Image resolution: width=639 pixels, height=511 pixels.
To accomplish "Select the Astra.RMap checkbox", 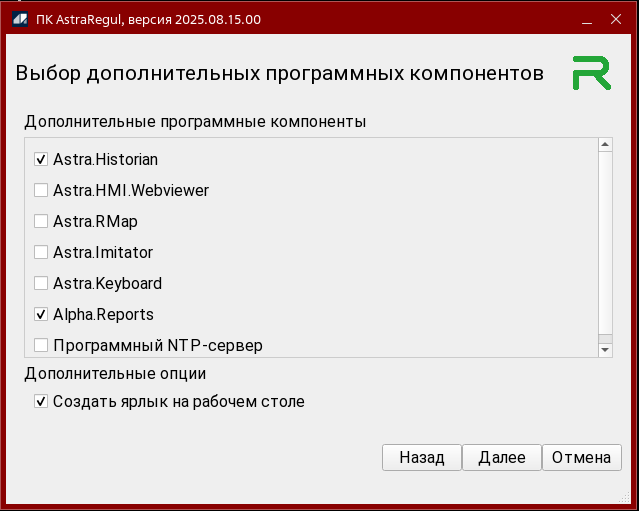I will (41, 221).
